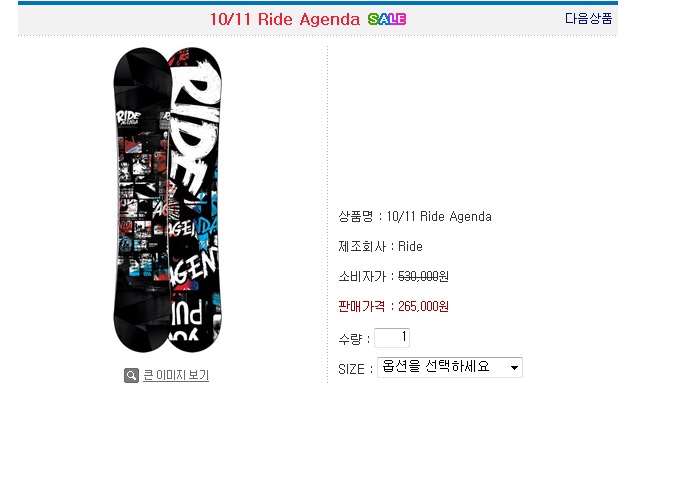Click the left snowboard top-side image
This screenshot has height=491, width=686.
[x=140, y=200]
